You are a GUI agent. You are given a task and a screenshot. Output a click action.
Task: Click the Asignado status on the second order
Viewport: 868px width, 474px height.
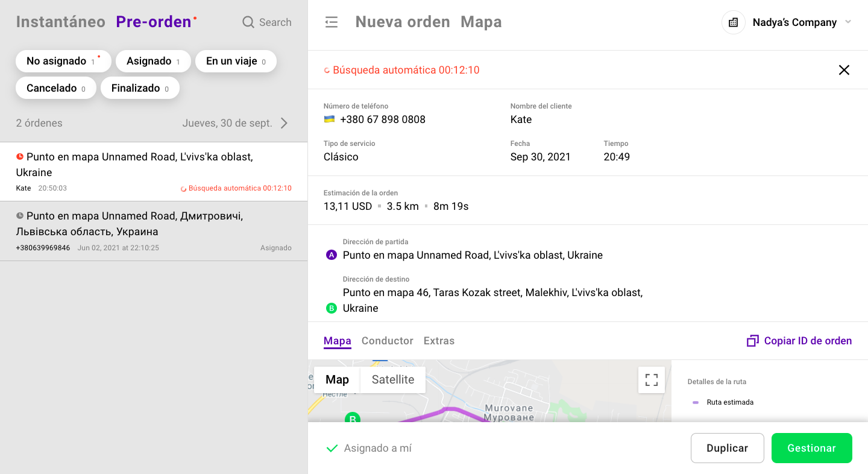coord(276,248)
